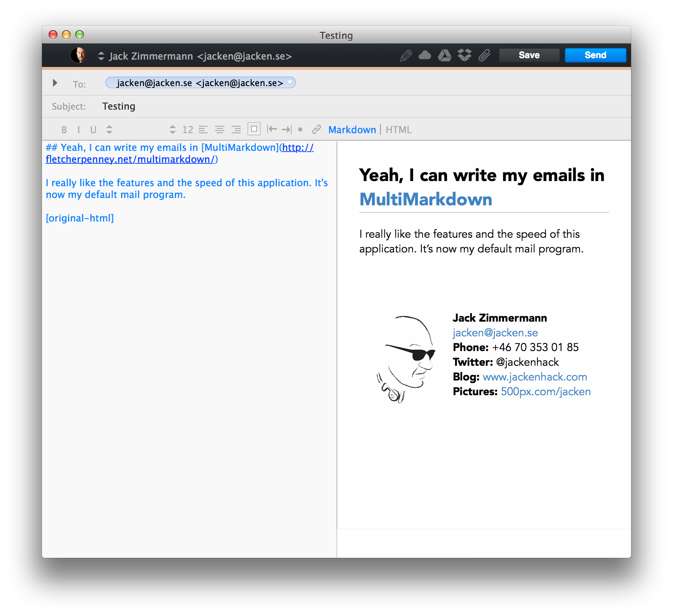Screen dimensions: 673x616
Task: Decrease indent outdent icon
Action: coord(272,129)
